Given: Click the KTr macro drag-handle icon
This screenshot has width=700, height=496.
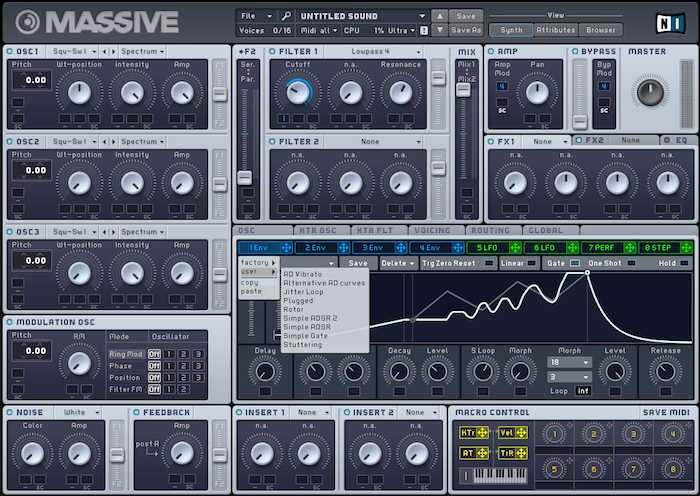Looking at the screenshot, I should pos(482,432).
